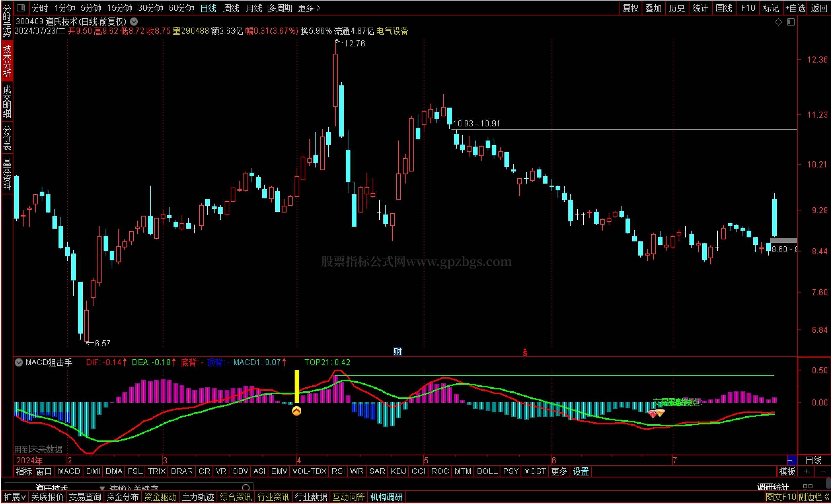Open the 关联报价 tab
831x504 pixels.
tap(47, 497)
